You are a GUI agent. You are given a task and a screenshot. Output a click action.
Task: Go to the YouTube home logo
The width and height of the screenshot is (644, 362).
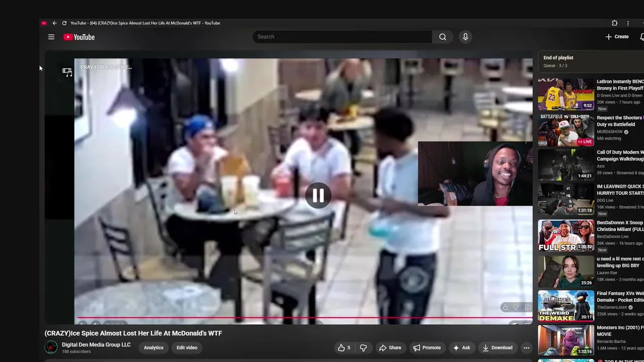coord(79,37)
